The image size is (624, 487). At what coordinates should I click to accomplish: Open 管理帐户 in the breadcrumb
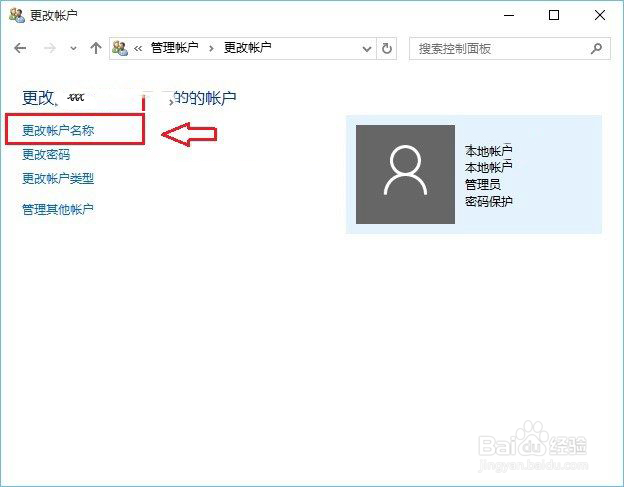(x=175, y=48)
